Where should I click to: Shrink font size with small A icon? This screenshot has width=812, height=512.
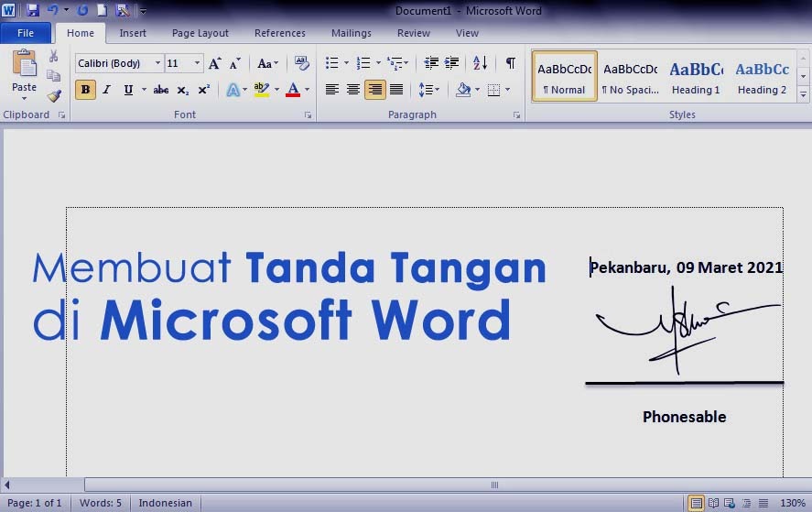pos(234,63)
